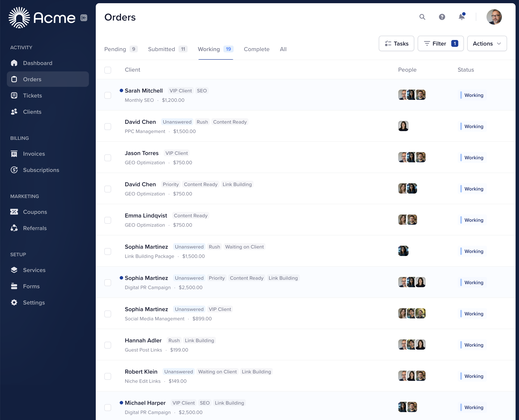Click the Subscriptions sidebar icon

pos(14,170)
